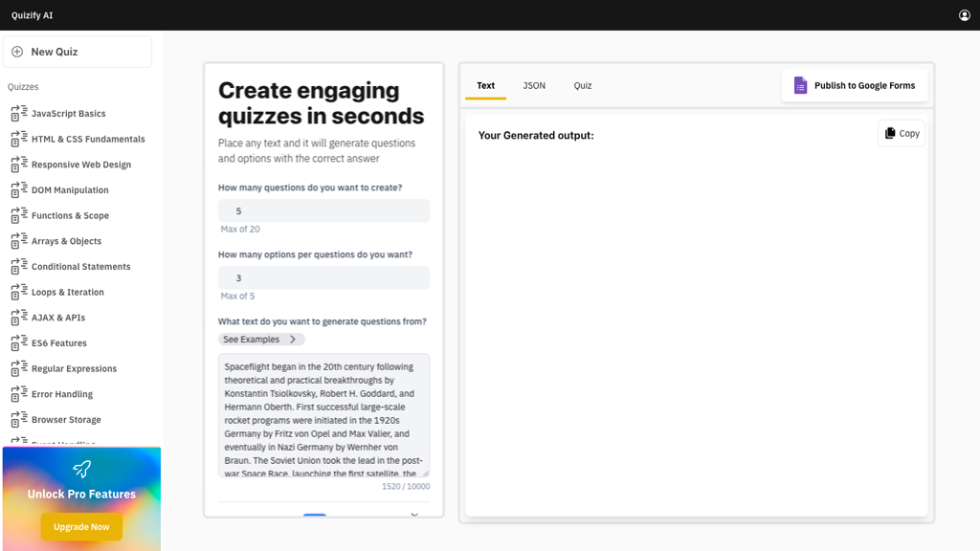Click Publish to Google Forms button
This screenshot has height=551, width=980.
click(855, 85)
